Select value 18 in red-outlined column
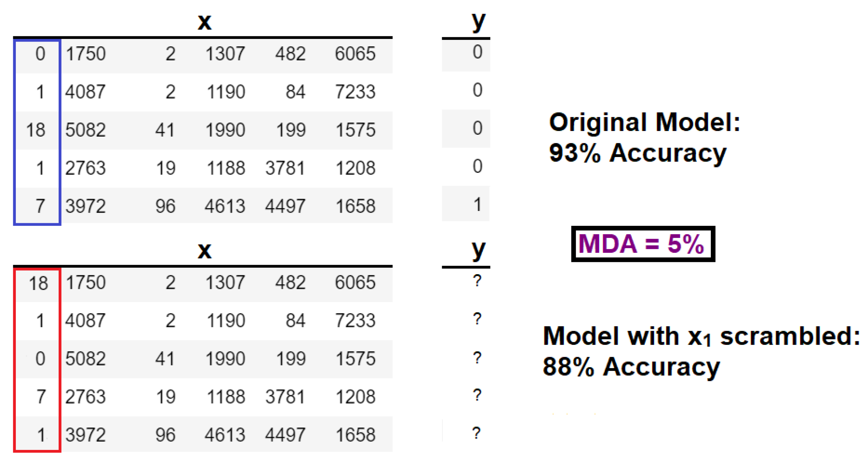 pyautogui.click(x=38, y=283)
